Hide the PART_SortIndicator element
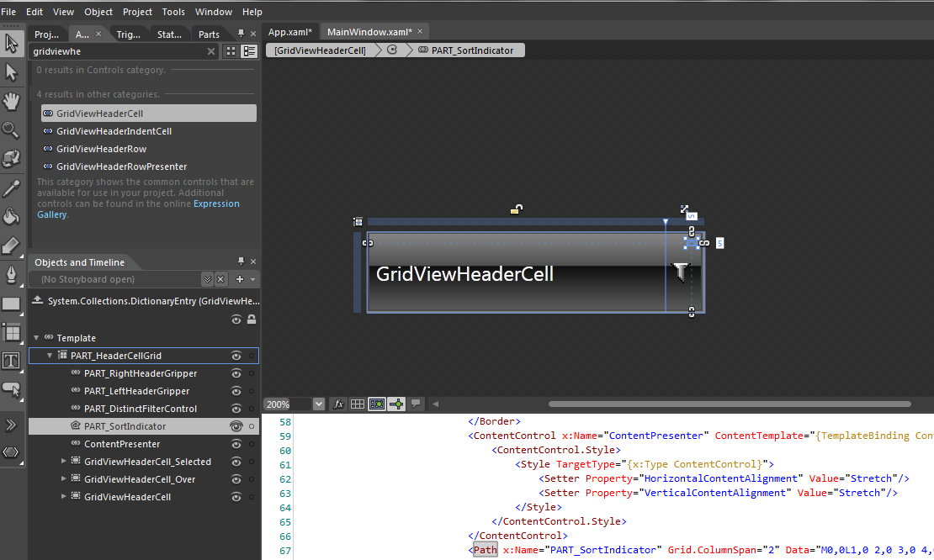 [236, 426]
